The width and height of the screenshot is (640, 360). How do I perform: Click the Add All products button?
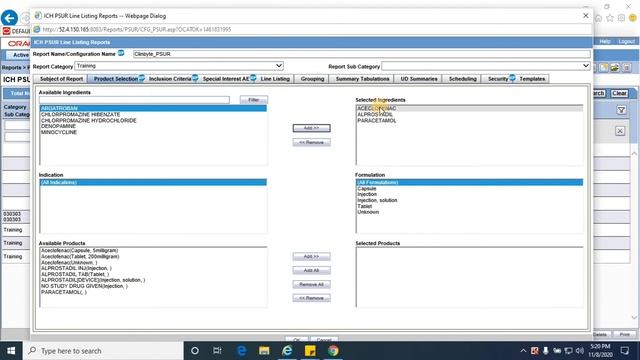(311, 270)
